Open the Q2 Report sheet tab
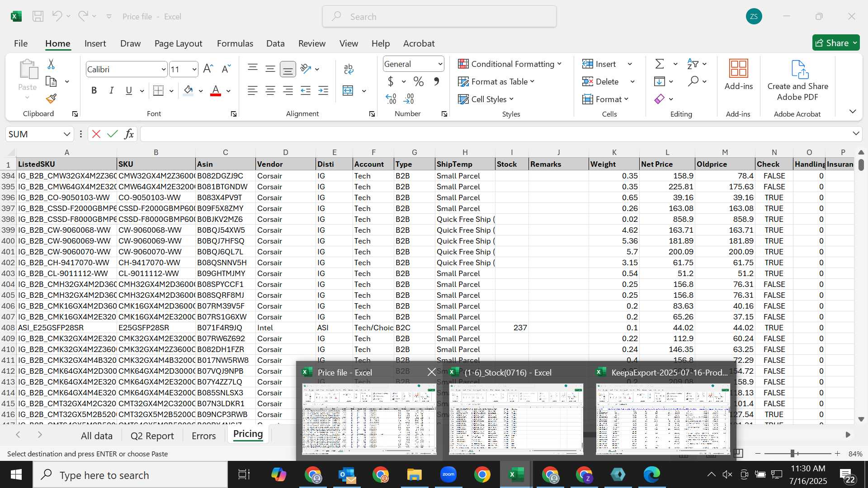The height and width of the screenshot is (488, 868). point(152,436)
